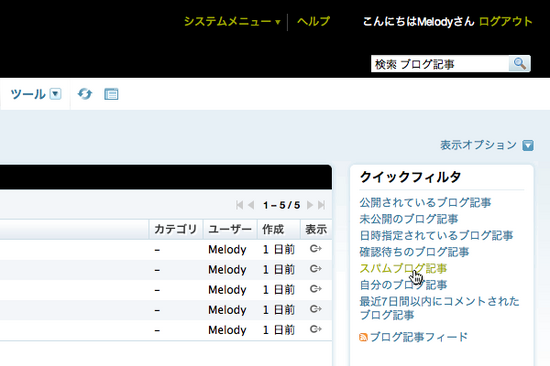550x366 pixels.
Task: Filter by スパムブログ記事
Action: [x=403, y=268]
